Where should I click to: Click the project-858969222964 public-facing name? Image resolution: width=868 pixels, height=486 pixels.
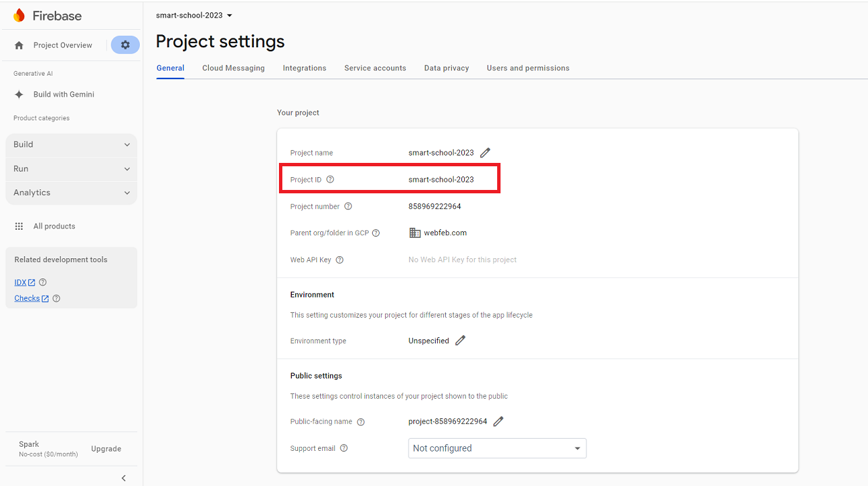447,421
